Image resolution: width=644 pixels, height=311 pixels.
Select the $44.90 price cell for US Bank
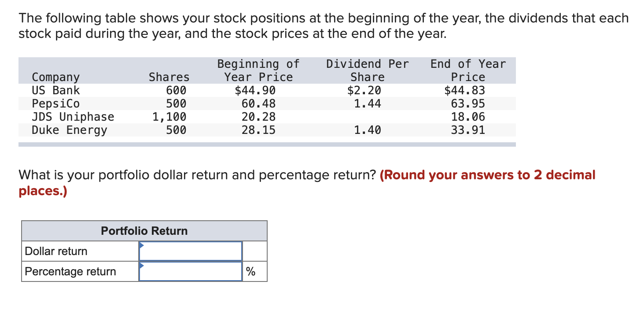256,90
